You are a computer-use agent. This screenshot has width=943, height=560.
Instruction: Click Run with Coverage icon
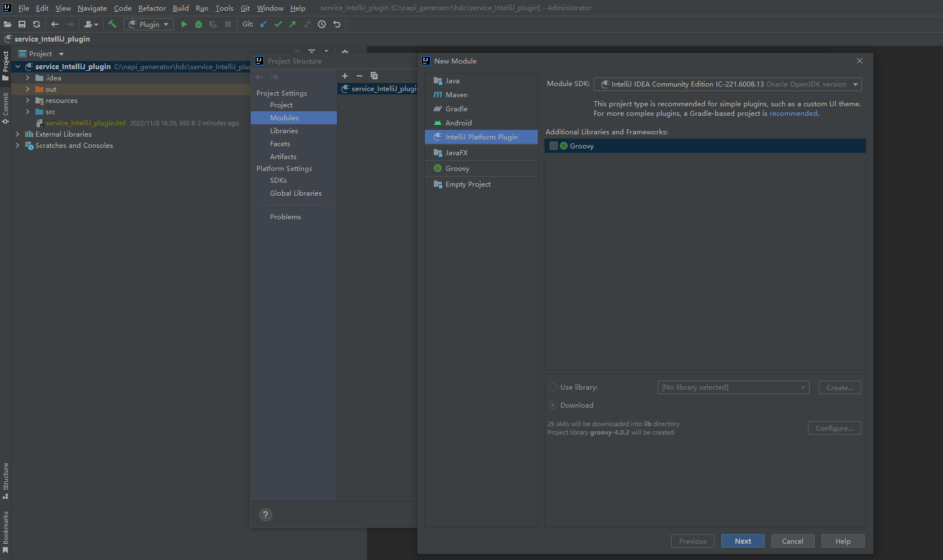click(x=213, y=24)
